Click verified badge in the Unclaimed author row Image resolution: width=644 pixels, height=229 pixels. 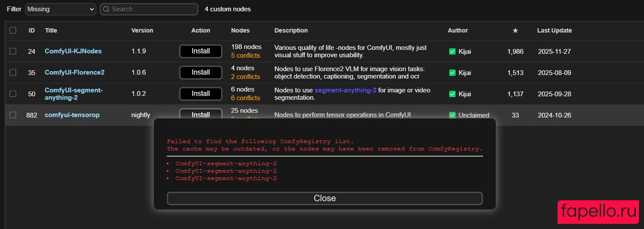click(x=452, y=115)
